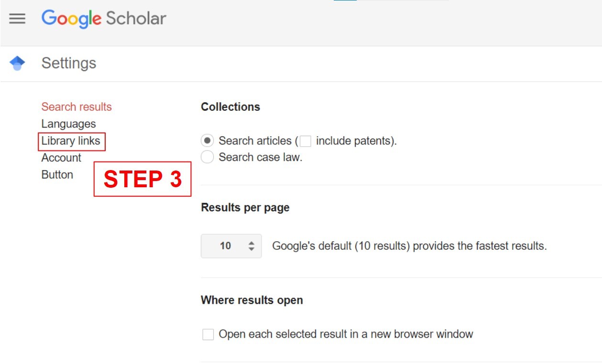The image size is (602, 364).
Task: Open the Button settings section
Action: pyautogui.click(x=57, y=175)
